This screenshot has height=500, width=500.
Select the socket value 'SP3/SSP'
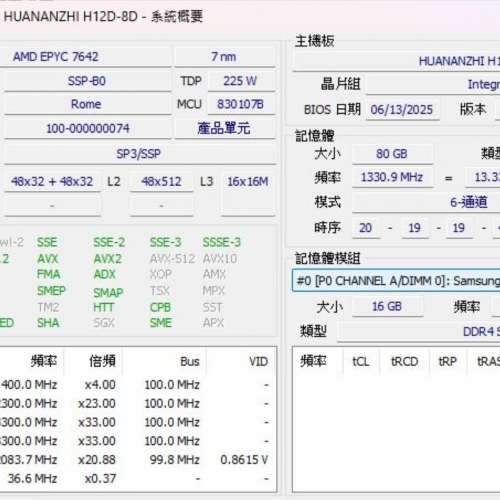pyautogui.click(x=139, y=154)
